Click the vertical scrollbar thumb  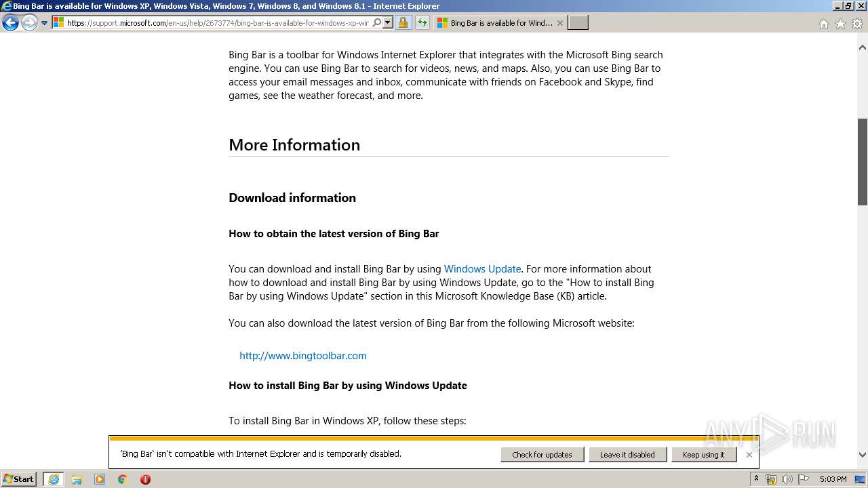pyautogui.click(x=863, y=161)
